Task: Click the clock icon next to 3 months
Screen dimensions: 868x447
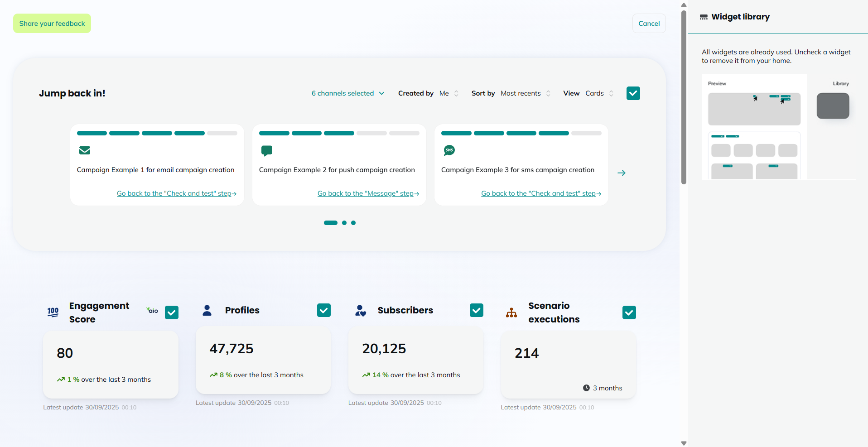Action: point(586,388)
